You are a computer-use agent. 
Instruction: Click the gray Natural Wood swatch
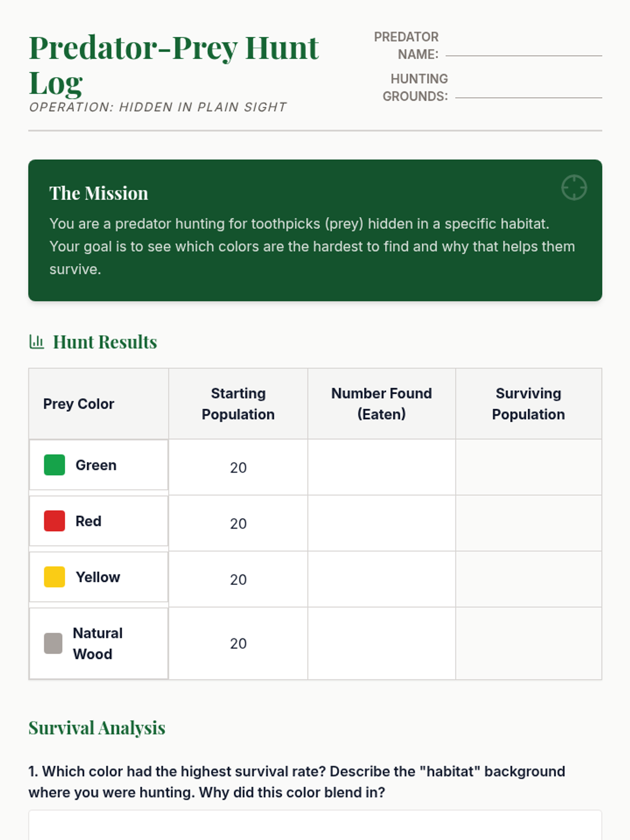[53, 643]
